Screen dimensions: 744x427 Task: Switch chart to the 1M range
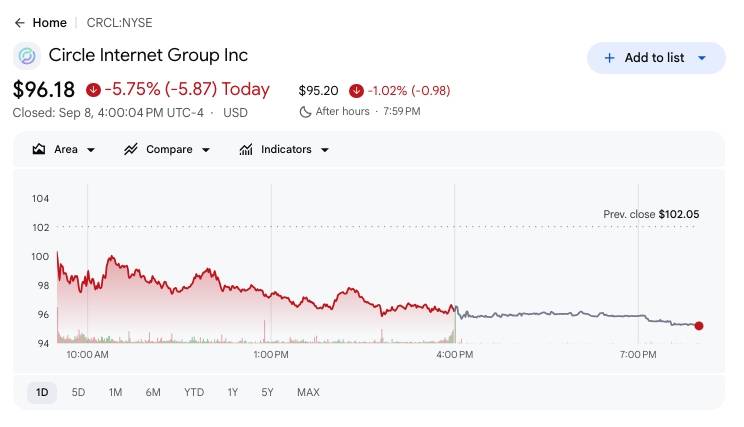(115, 392)
